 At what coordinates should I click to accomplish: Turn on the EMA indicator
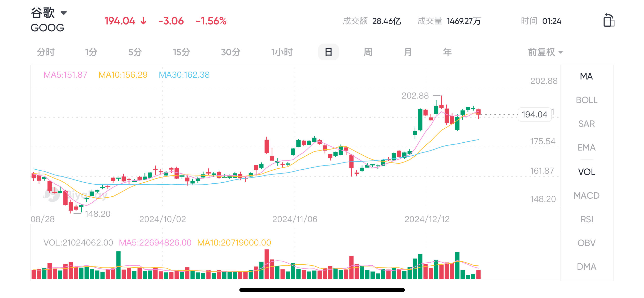(x=587, y=147)
